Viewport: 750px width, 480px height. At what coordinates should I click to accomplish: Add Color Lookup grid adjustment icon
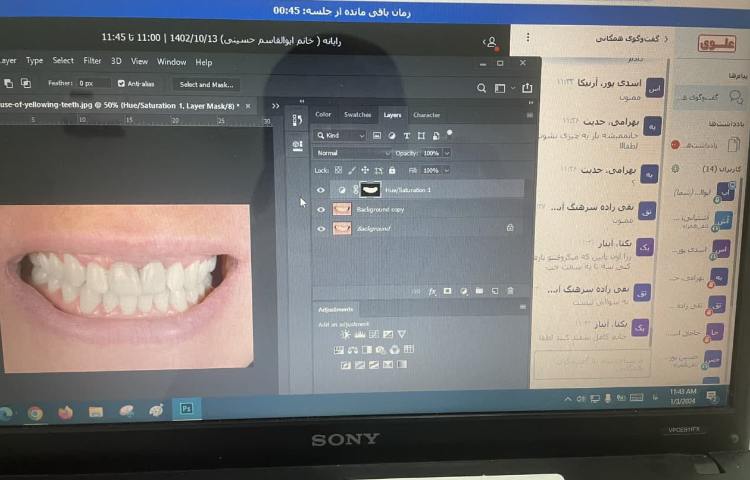(409, 349)
